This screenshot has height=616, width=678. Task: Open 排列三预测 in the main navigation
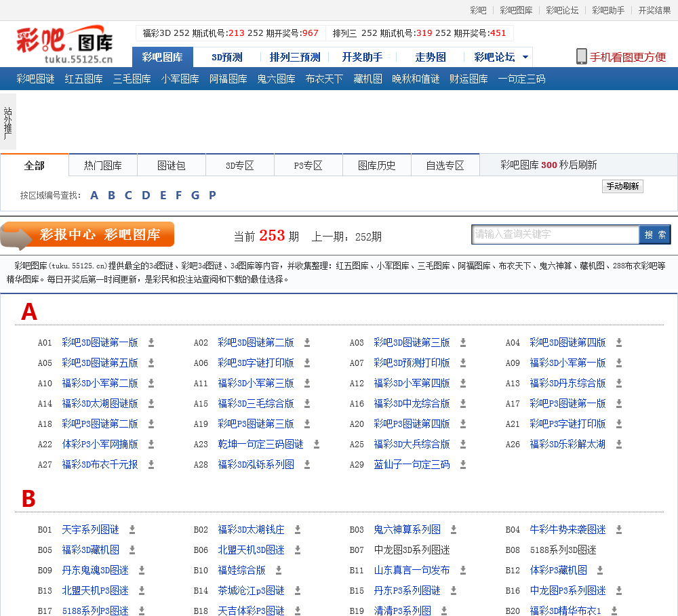click(x=295, y=57)
